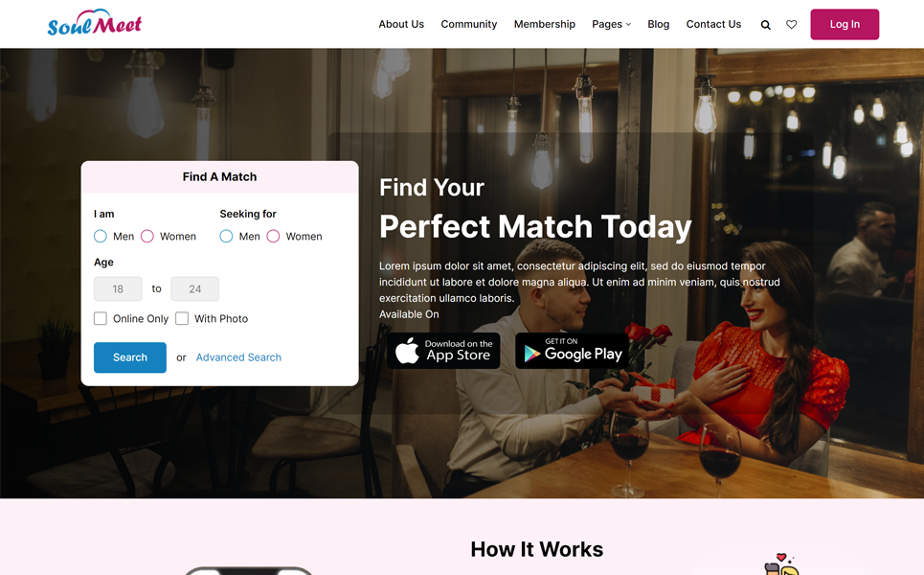Open the Google Play badge

coord(572,351)
